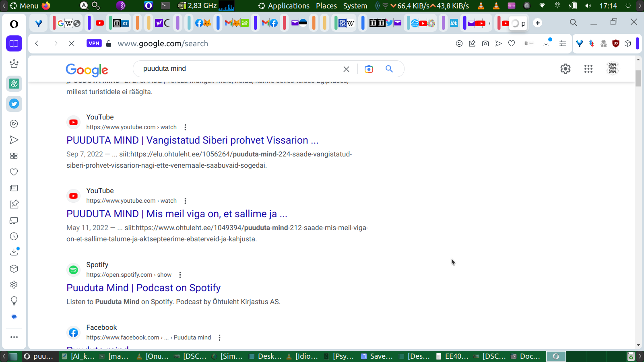Screen dimensions: 644x362
Task: Open Downloads icon in the sidebar
Action: 14,252
